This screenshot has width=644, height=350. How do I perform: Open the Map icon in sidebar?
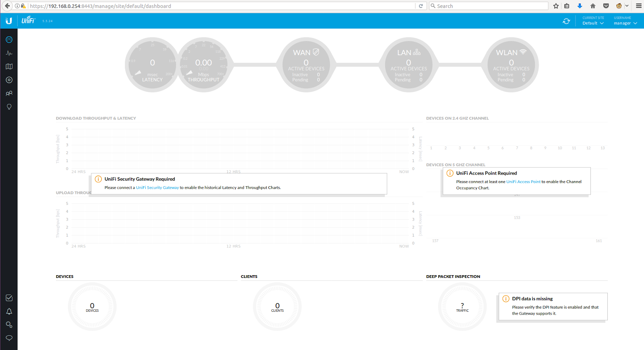[9, 66]
